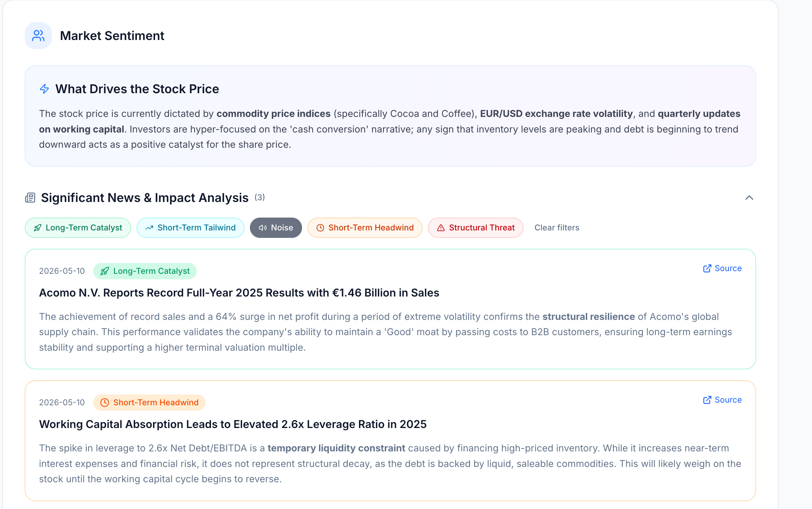This screenshot has width=812, height=509.
Task: Toggle the Long-Term Catalyst filter chip
Action: pos(78,228)
